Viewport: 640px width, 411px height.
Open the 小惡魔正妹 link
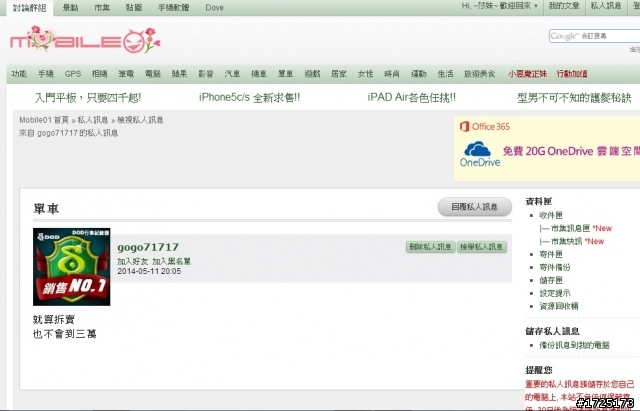tap(527, 74)
